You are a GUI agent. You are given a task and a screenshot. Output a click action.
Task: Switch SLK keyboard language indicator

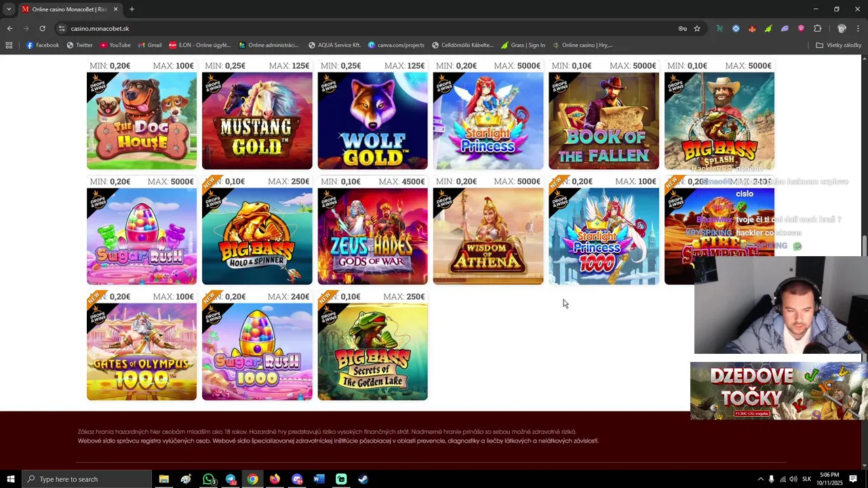pos(806,479)
